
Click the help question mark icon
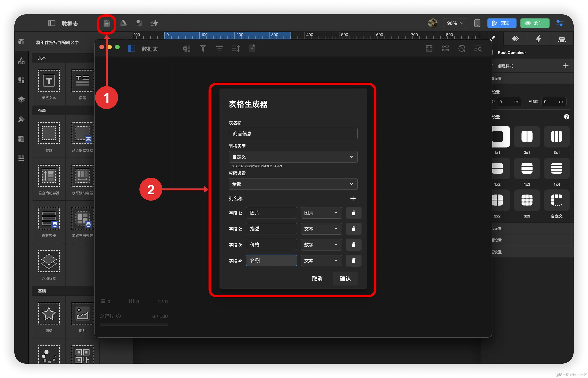pos(566,117)
